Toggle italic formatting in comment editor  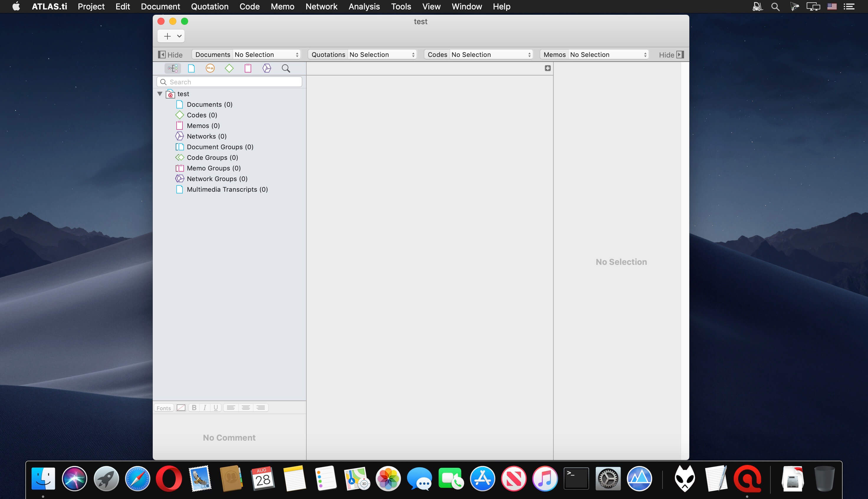[x=205, y=408]
